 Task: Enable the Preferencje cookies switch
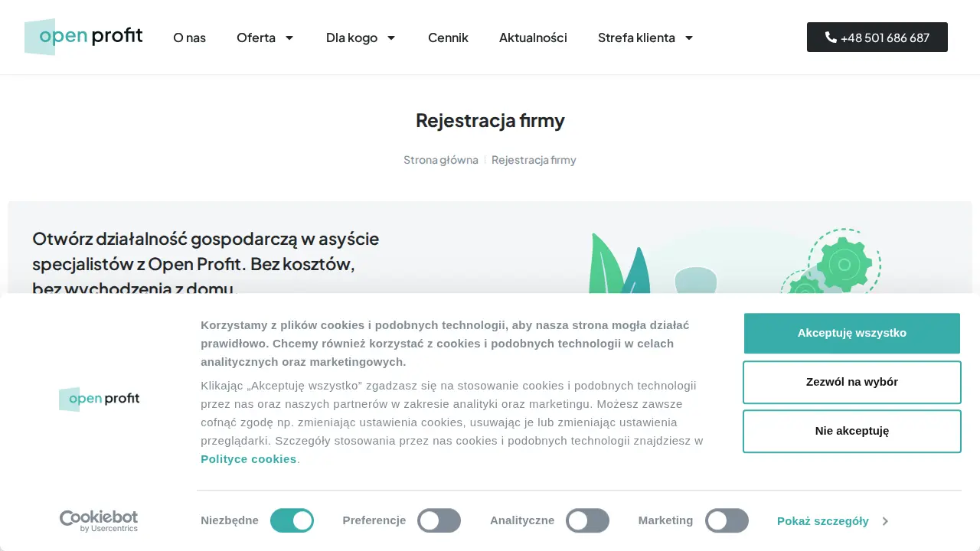click(x=439, y=520)
